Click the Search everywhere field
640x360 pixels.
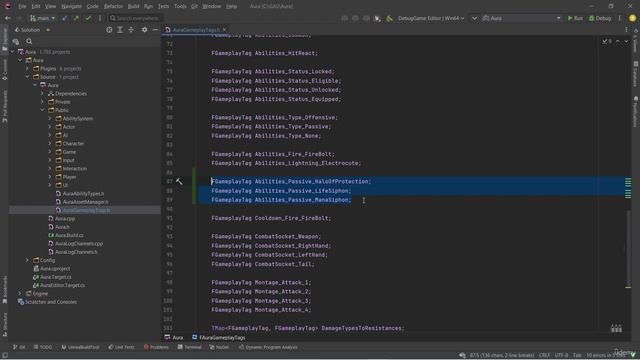(x=135, y=18)
